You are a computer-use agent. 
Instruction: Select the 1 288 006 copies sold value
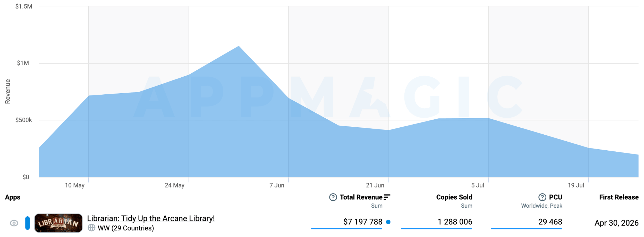[455, 222]
